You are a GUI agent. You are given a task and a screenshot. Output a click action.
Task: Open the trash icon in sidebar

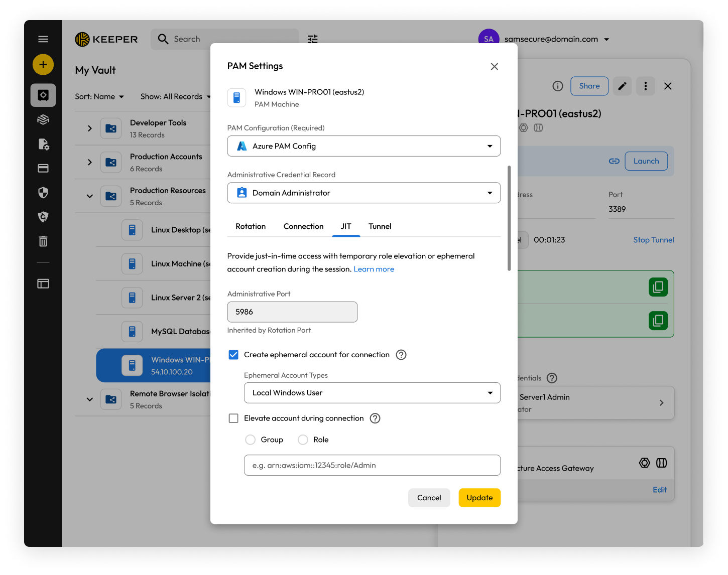point(43,241)
